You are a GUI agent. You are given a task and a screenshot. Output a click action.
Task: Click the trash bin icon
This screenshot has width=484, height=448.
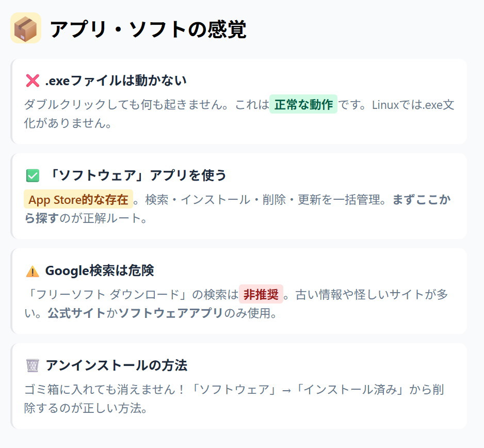coord(32,366)
